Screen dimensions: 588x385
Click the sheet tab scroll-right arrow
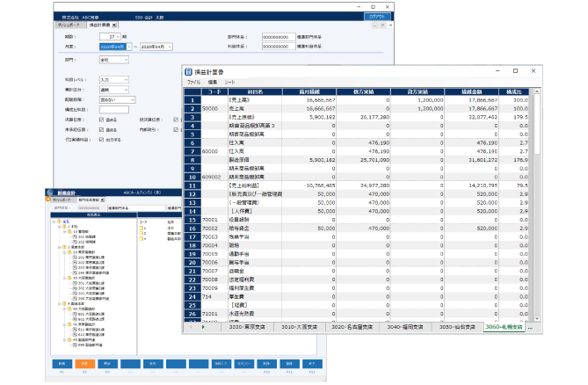[203, 327]
